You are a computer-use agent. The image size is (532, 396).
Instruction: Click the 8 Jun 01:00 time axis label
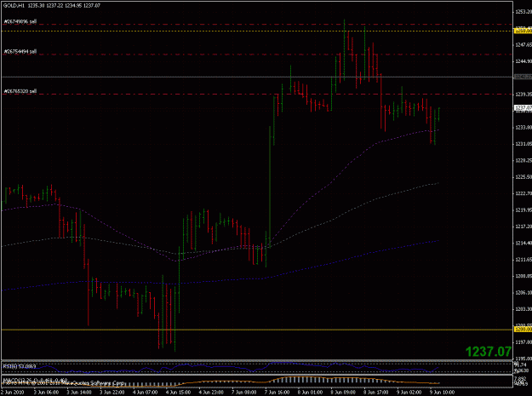[311, 393]
